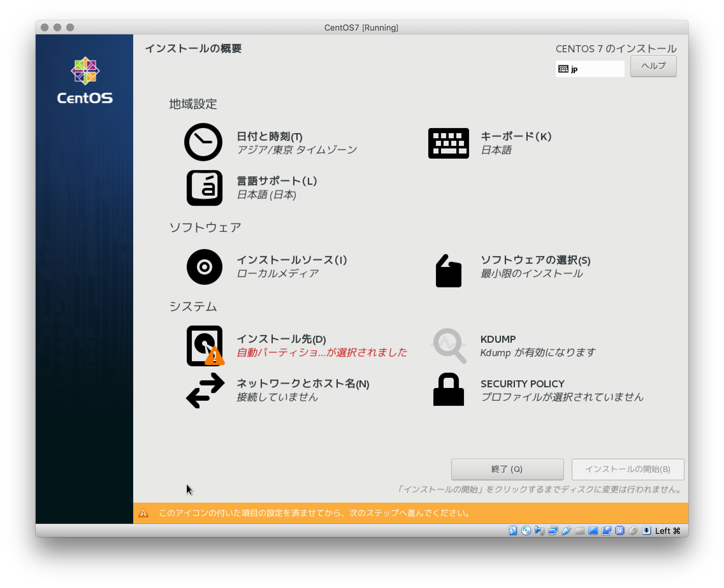
Task: Click VirtualBox audio status icon
Action: (x=540, y=530)
